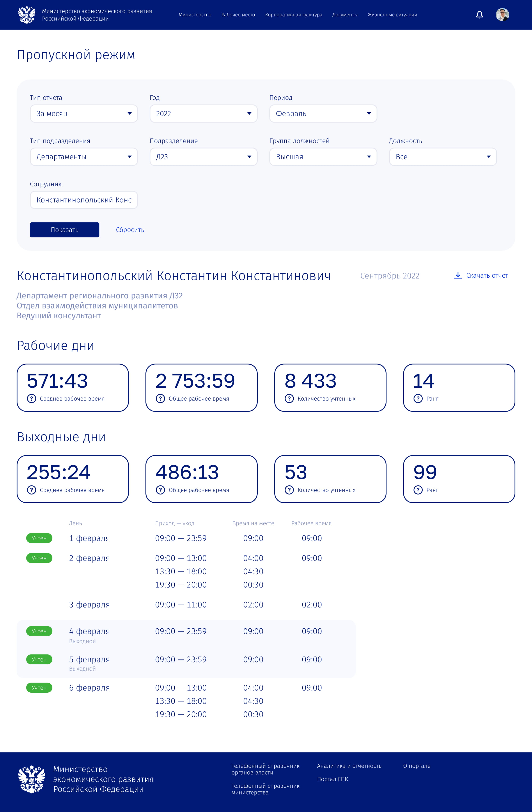
Task: Click the download report arrow icon
Action: point(457,275)
